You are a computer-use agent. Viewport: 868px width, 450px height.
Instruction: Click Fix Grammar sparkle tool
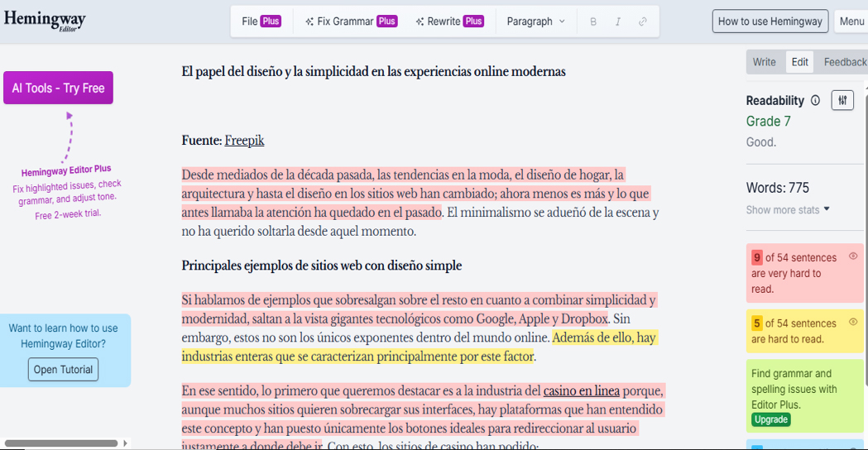(x=351, y=22)
